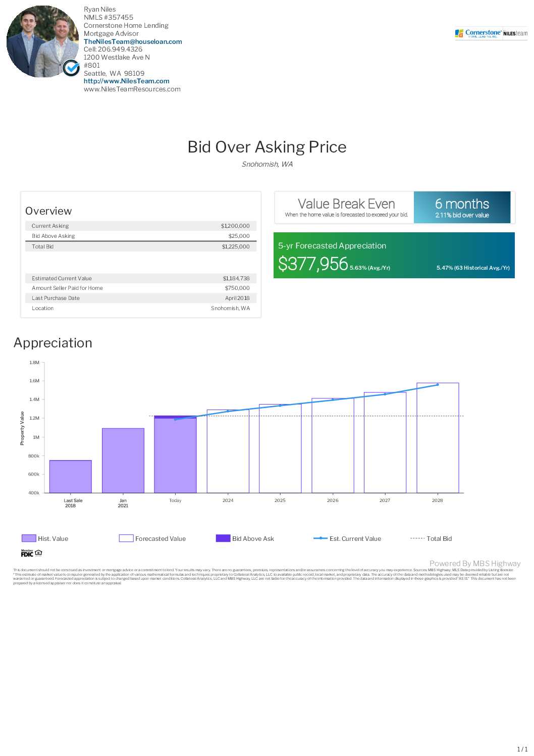The width and height of the screenshot is (534, 756).
Task: Click the Bid Above Ask legend swatch
Action: tap(223, 538)
